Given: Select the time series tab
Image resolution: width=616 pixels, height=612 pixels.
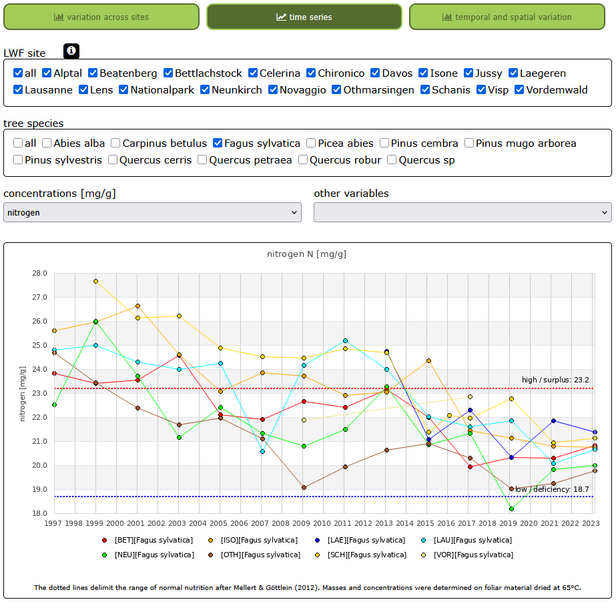Looking at the screenshot, I should (304, 17).
